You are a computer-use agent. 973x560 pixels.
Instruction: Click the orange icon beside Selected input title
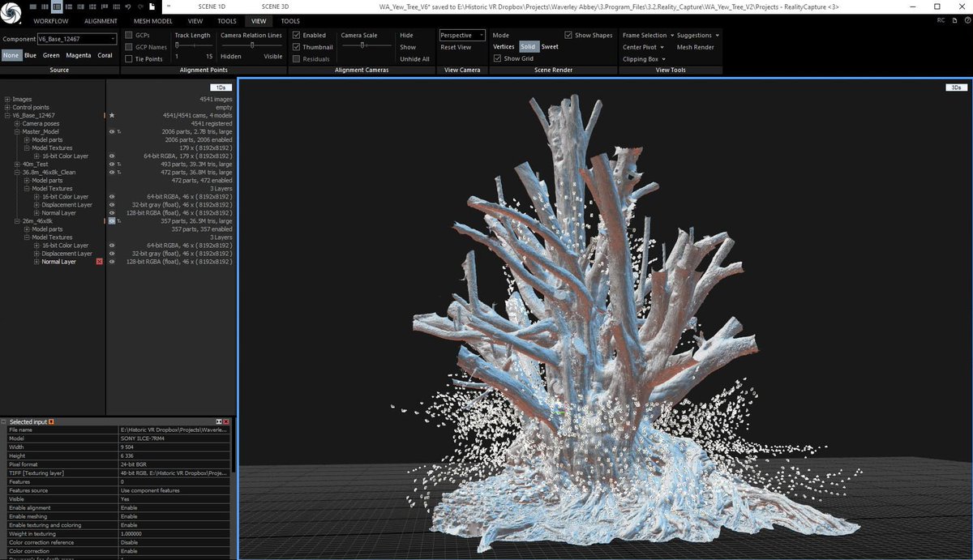52,422
